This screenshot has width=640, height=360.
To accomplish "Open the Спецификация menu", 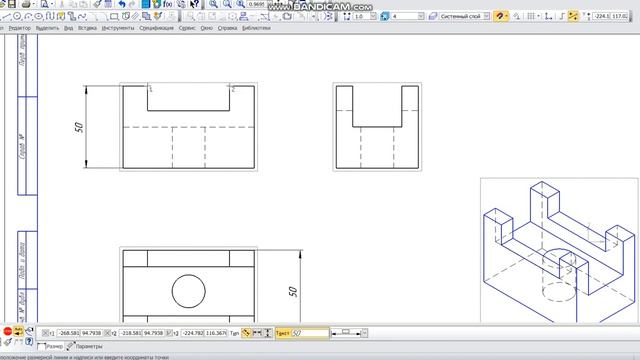I will [156, 28].
